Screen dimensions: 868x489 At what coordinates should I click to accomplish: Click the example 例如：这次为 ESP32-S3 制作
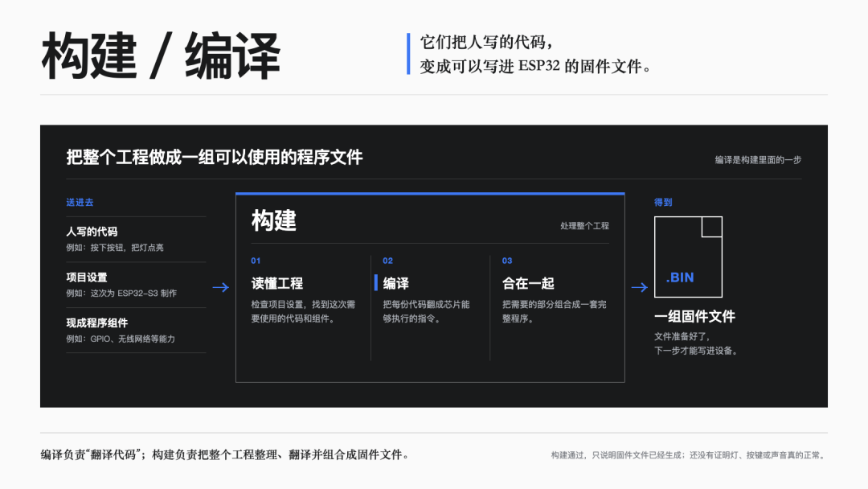click(x=121, y=294)
